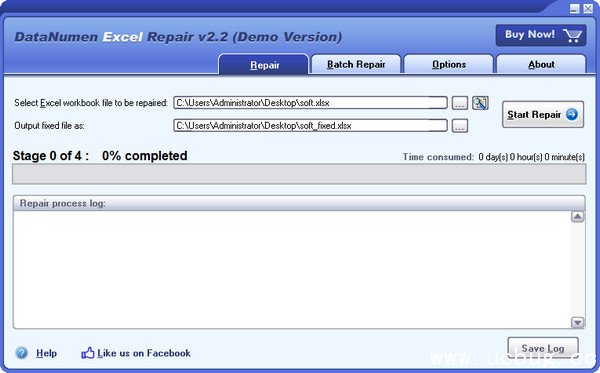This screenshot has height=373, width=600.
Task: Click the Facebook thumbs-up icon
Action: pos(88,353)
